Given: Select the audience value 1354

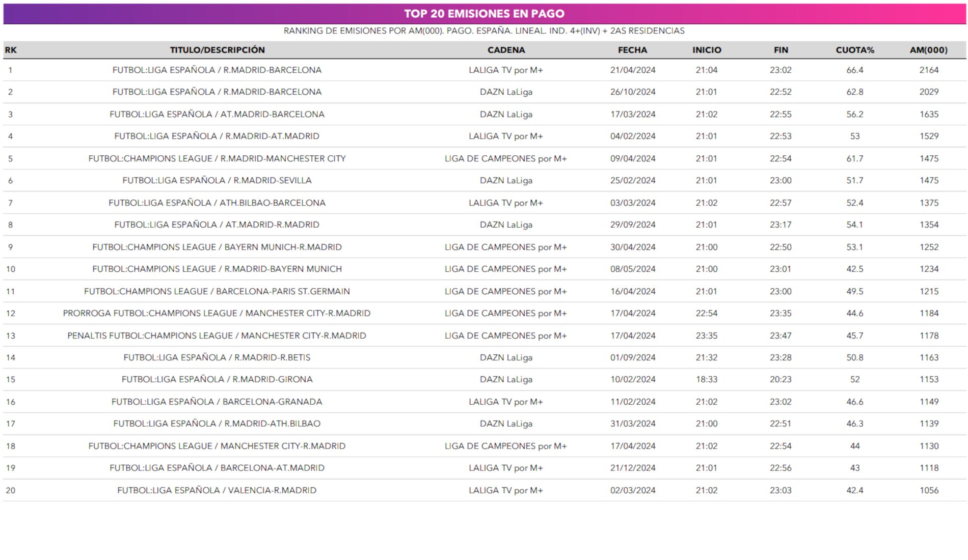Looking at the screenshot, I should pos(929,225).
